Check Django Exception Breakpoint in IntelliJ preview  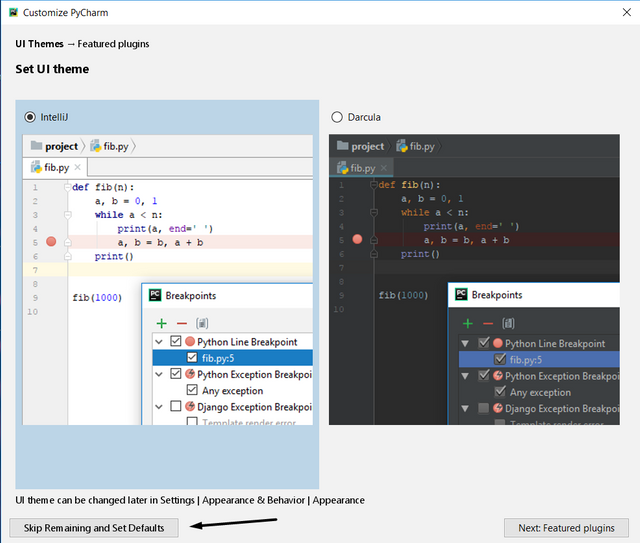(176, 406)
